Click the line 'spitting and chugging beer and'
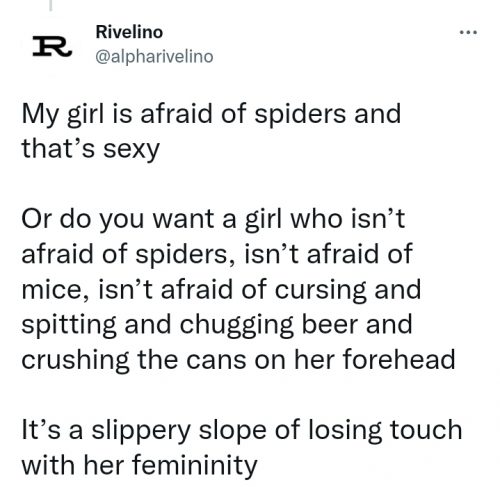Image resolution: width=500 pixels, height=487 pixels. 217,325
